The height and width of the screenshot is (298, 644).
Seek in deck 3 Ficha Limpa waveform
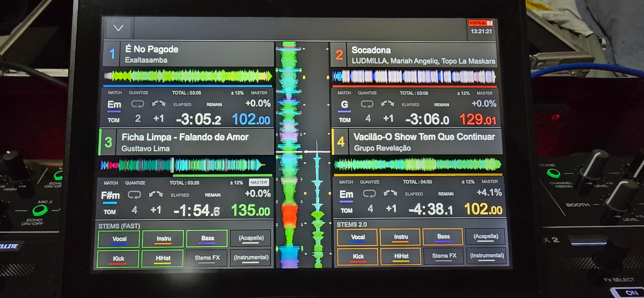[x=183, y=165]
